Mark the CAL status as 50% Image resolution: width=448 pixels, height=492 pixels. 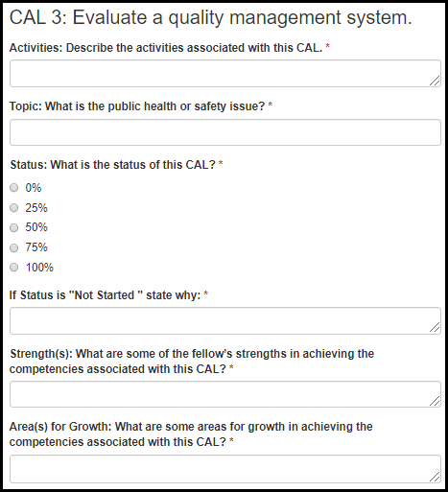(14, 227)
